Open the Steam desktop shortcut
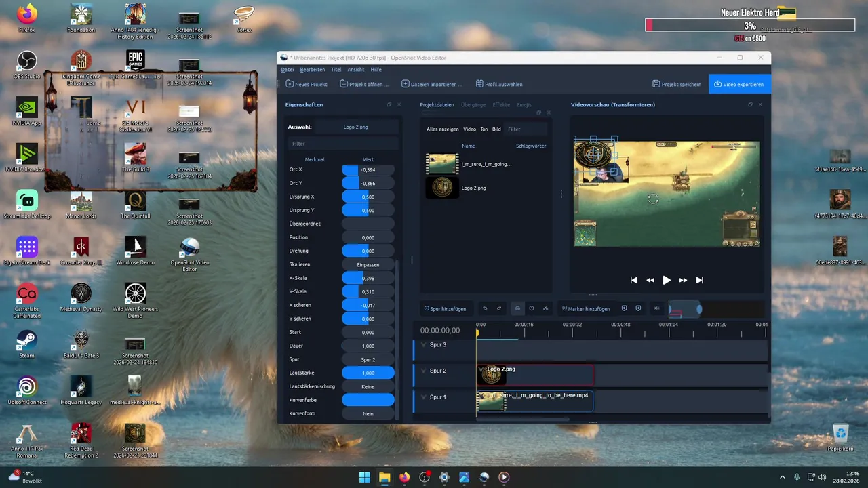The image size is (868, 488). click(x=26, y=344)
